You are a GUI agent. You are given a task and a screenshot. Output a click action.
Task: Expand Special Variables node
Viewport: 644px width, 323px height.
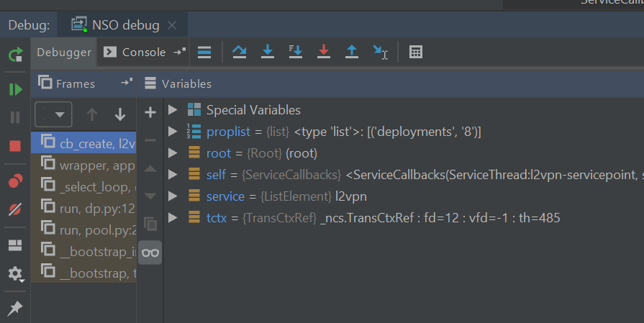[x=173, y=109]
